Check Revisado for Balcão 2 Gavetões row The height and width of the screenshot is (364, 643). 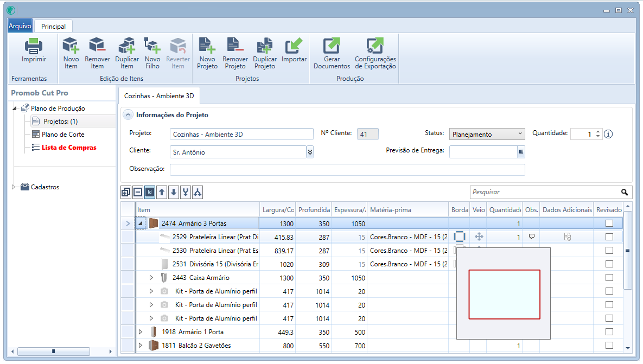(x=609, y=345)
